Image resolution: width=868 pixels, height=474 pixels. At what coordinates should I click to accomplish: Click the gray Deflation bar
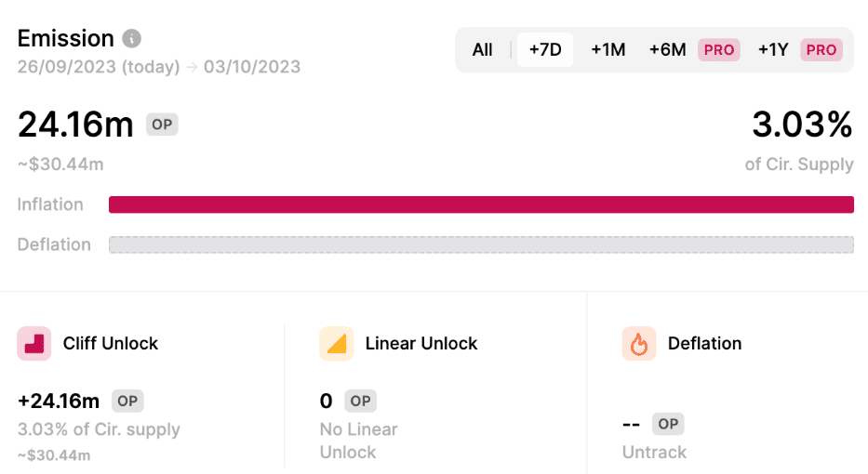tap(481, 244)
